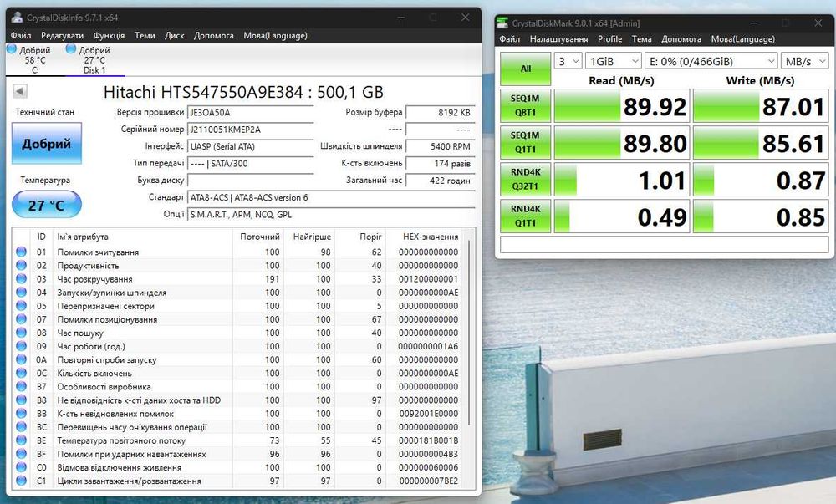Click status icon for BB К-сть невідновлених помилок
836x504 pixels.
[x=22, y=413]
